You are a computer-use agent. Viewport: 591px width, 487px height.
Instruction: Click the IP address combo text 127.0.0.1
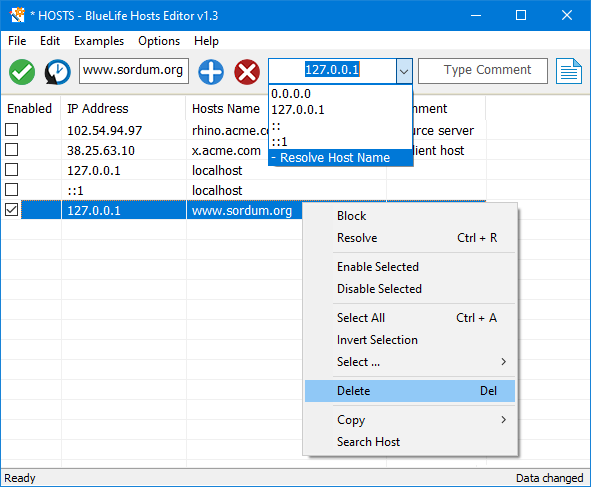click(x=332, y=70)
